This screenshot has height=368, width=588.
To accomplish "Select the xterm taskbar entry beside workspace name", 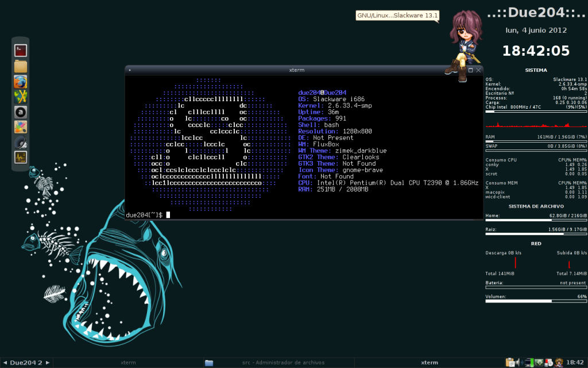I will tap(129, 363).
